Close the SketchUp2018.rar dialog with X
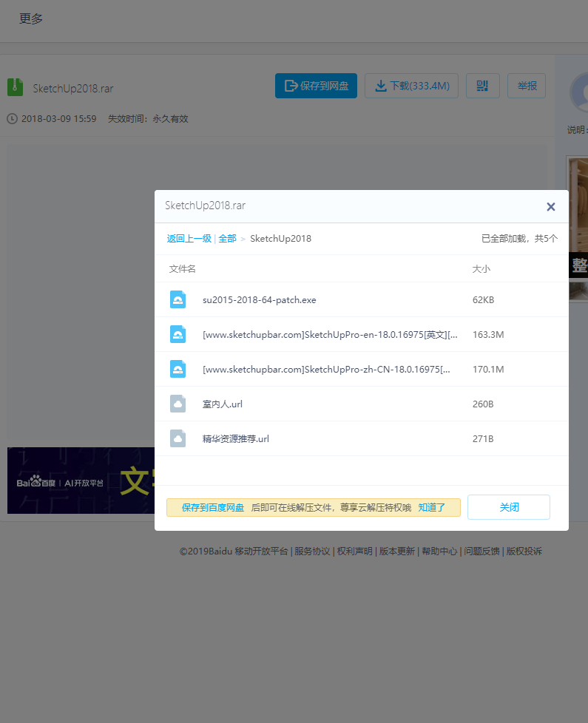This screenshot has width=588, height=723. 550,206
